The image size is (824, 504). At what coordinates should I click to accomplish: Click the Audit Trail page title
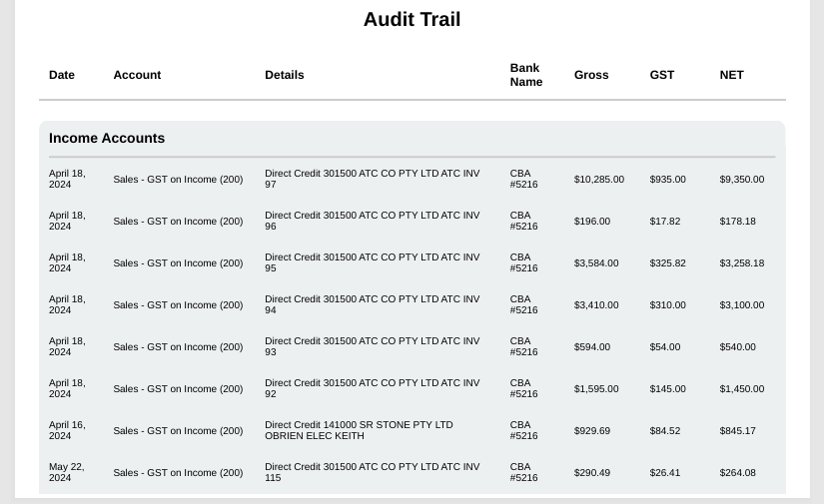412,20
